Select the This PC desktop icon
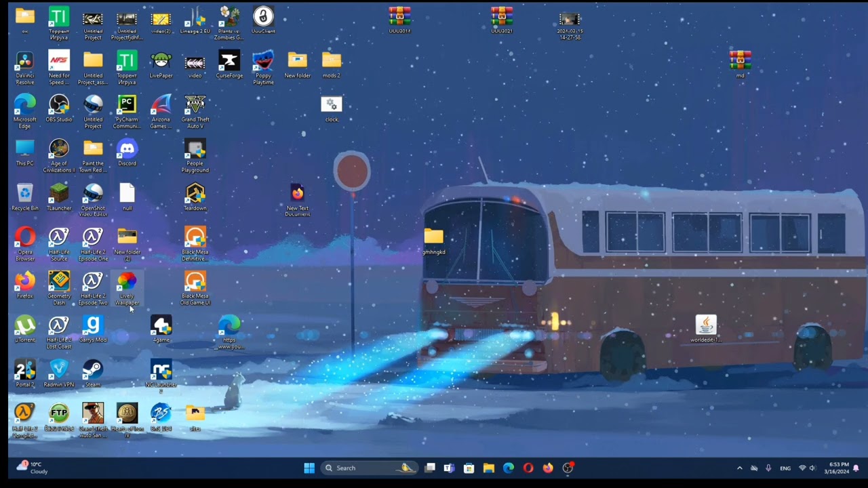The height and width of the screenshot is (488, 868). coord(24,153)
